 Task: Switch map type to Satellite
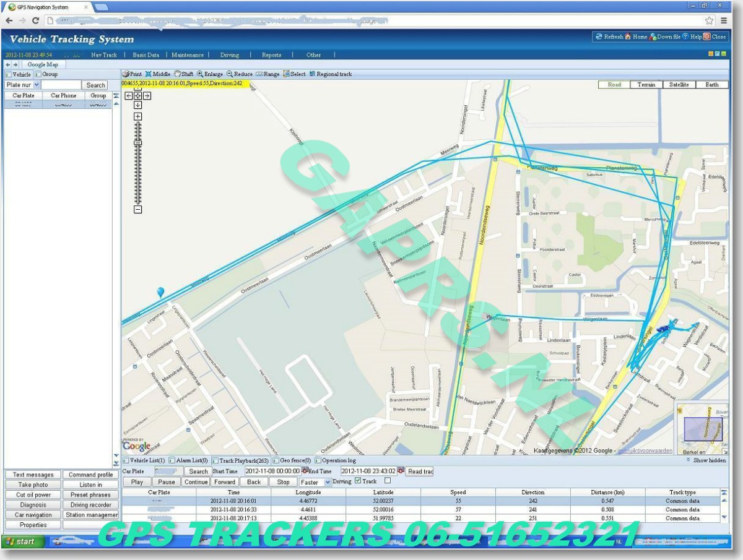click(679, 85)
